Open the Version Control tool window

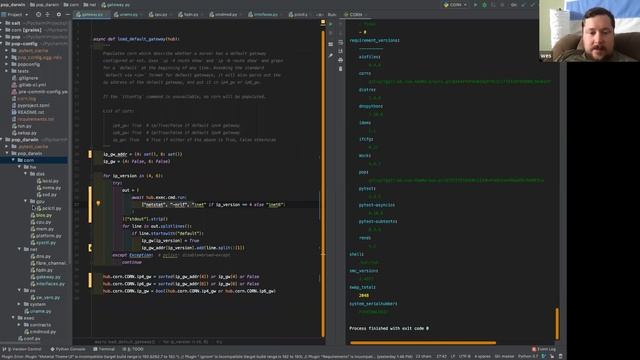pos(22,349)
